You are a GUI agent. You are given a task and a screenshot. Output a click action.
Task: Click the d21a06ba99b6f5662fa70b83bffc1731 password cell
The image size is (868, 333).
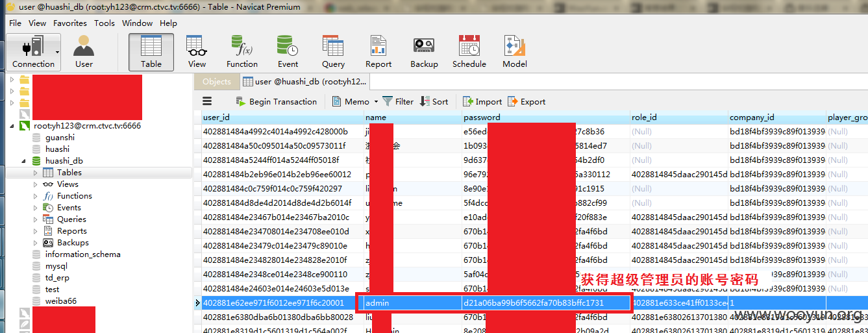(x=545, y=303)
